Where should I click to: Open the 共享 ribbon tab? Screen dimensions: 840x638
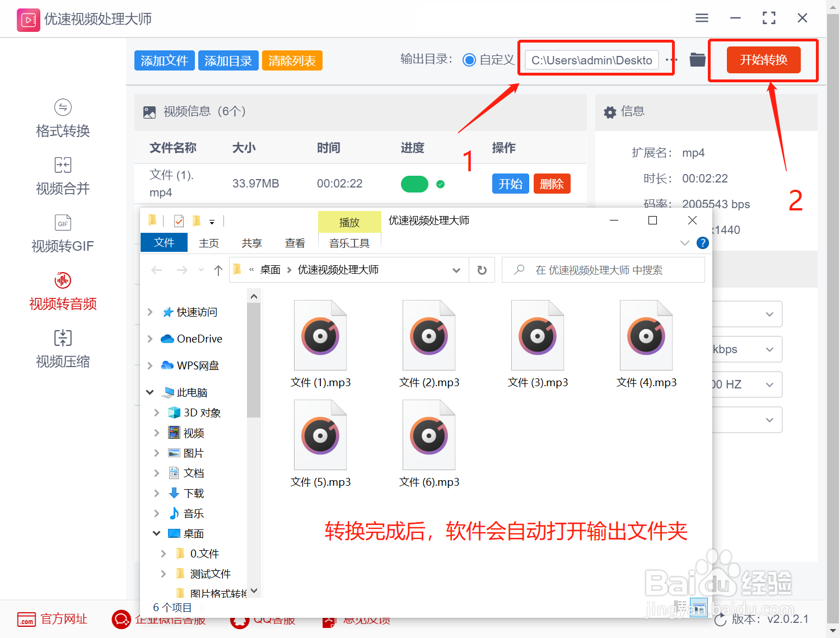pyautogui.click(x=252, y=243)
